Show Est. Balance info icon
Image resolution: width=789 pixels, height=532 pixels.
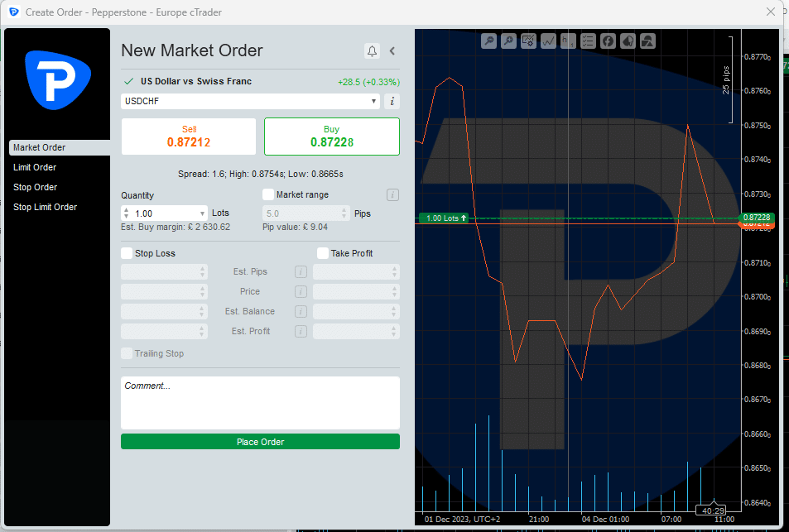pyautogui.click(x=301, y=311)
